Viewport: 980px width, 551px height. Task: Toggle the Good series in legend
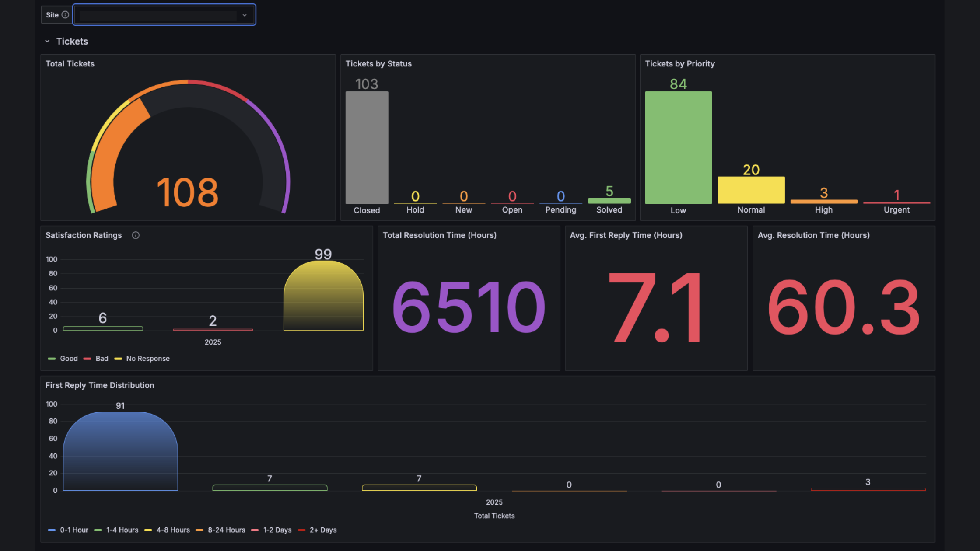point(68,359)
